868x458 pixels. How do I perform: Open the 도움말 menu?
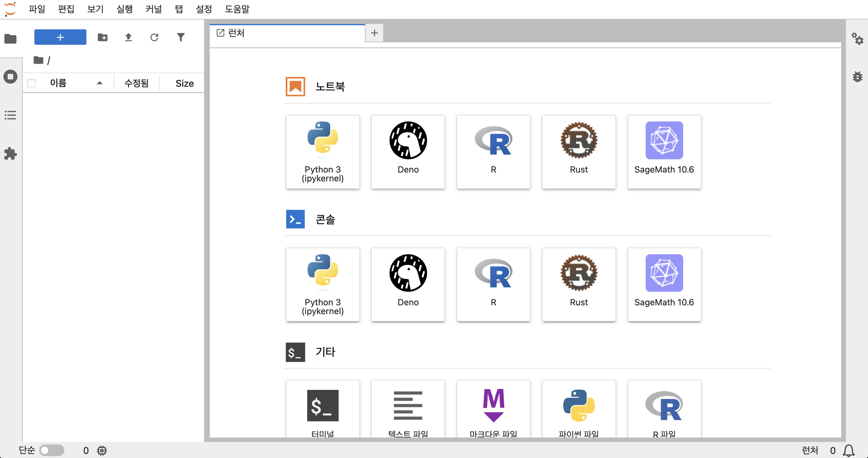click(237, 9)
